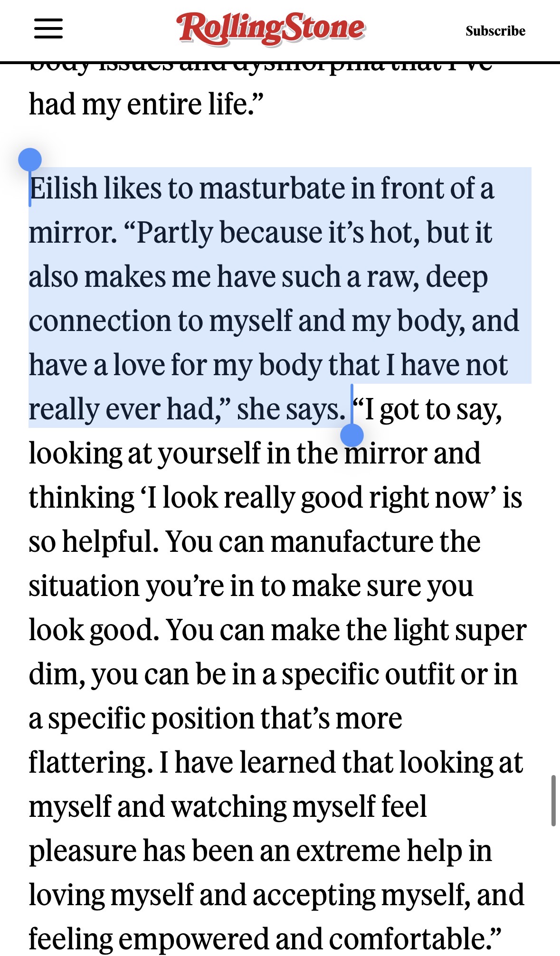560x956 pixels.
Task: Tap the highlighted word "Eilish"
Action: click(x=63, y=189)
